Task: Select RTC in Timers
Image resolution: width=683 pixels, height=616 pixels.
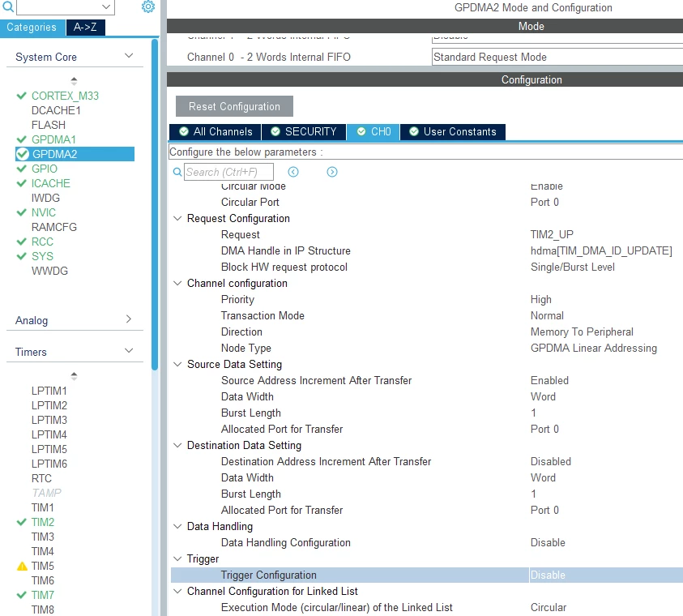Action: tap(41, 478)
